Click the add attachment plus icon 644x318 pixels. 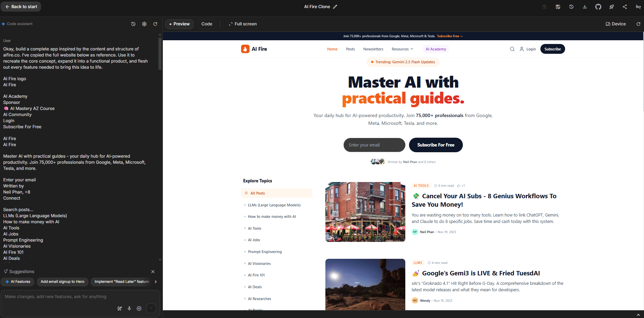139,309
